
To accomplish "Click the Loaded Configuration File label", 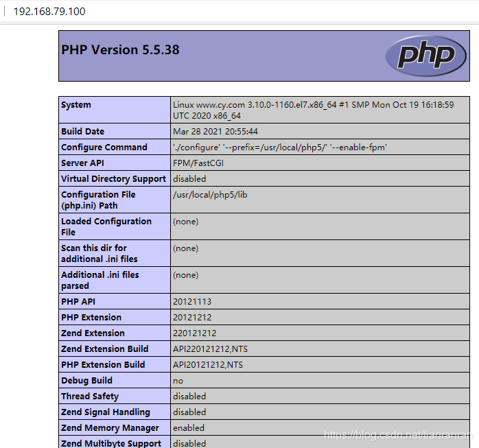I will coord(106,226).
